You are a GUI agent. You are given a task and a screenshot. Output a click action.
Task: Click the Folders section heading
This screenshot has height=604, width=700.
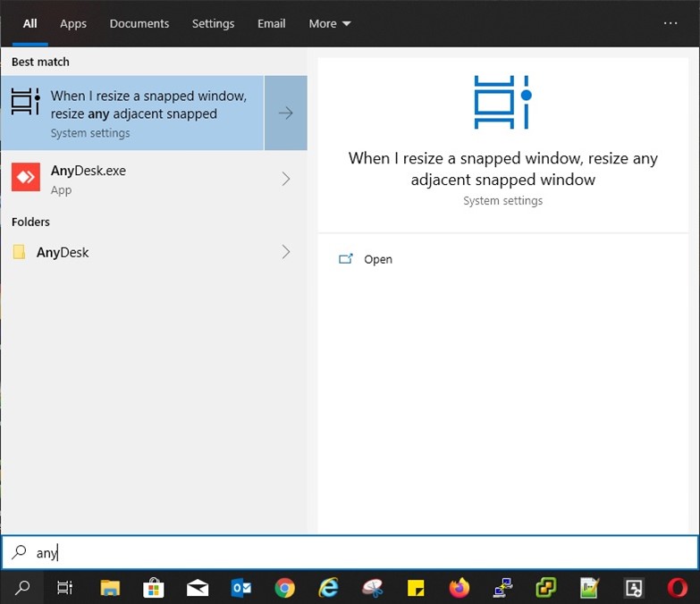pos(30,222)
